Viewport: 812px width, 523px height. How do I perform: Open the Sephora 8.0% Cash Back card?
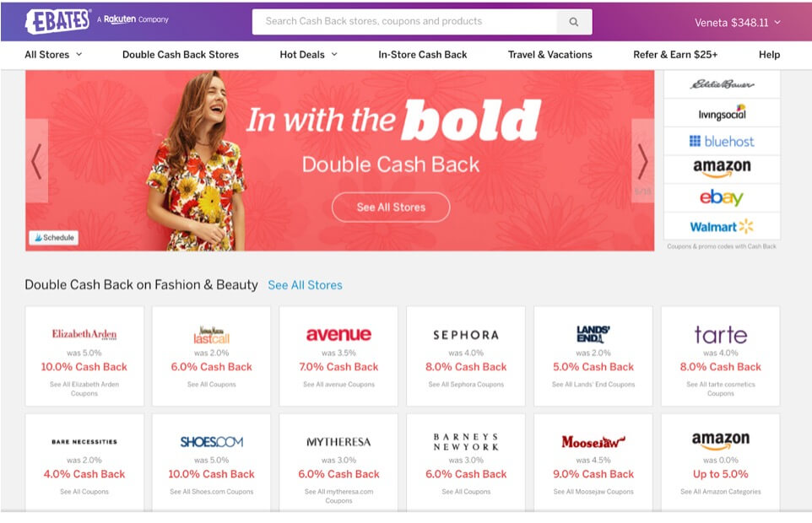tap(466, 356)
